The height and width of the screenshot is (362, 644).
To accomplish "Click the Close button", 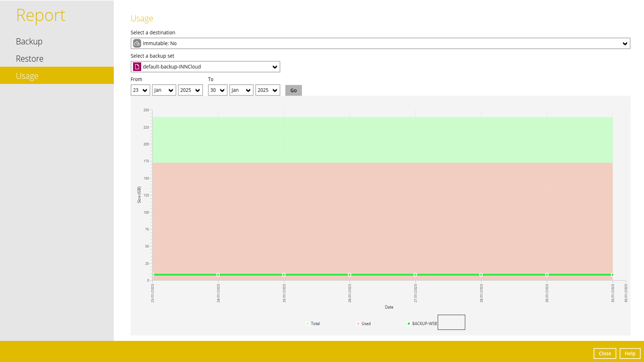I will [604, 353].
